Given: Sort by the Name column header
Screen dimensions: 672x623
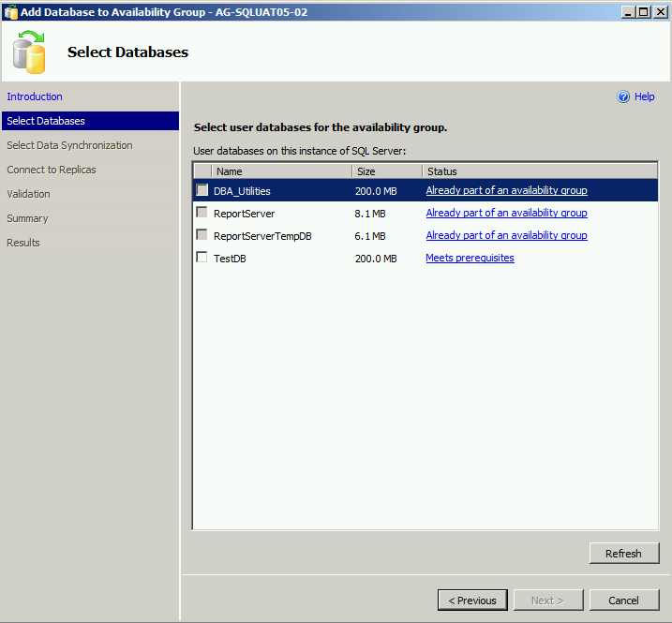Looking at the screenshot, I should click(282, 171).
